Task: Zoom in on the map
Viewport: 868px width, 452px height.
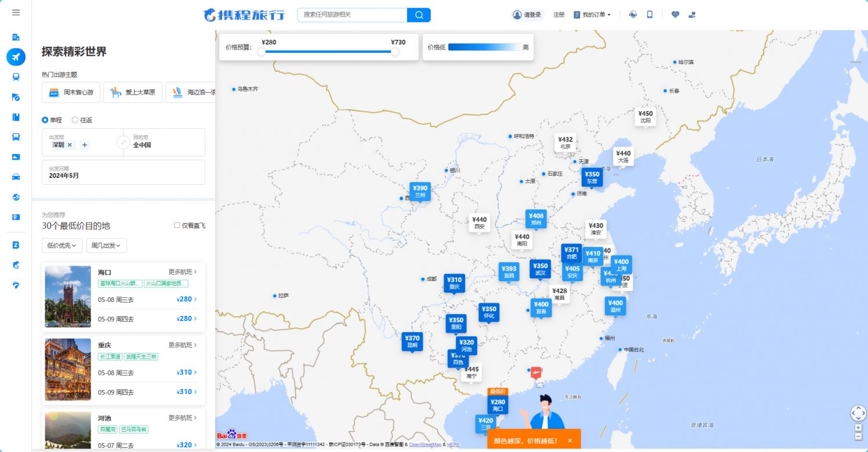Action: 858,428
